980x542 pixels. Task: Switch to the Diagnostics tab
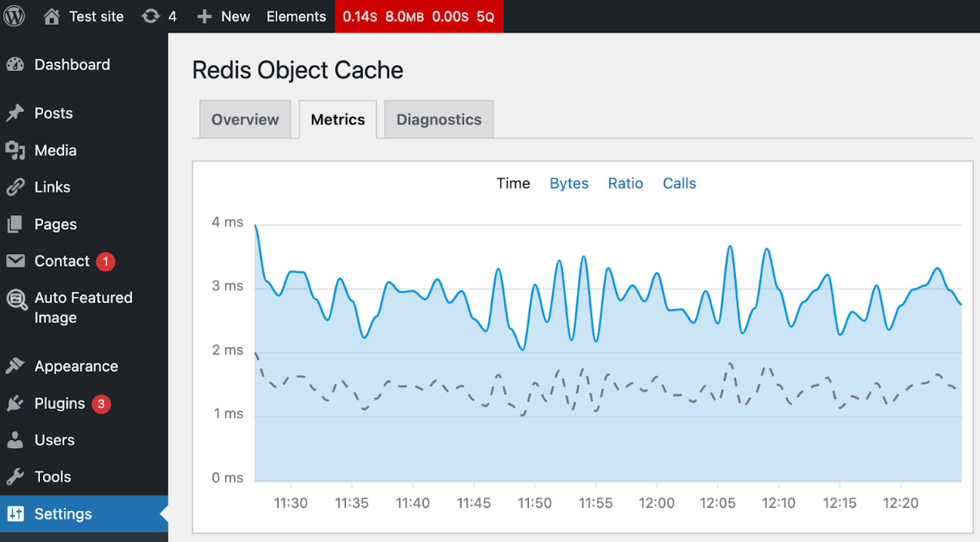pos(439,119)
